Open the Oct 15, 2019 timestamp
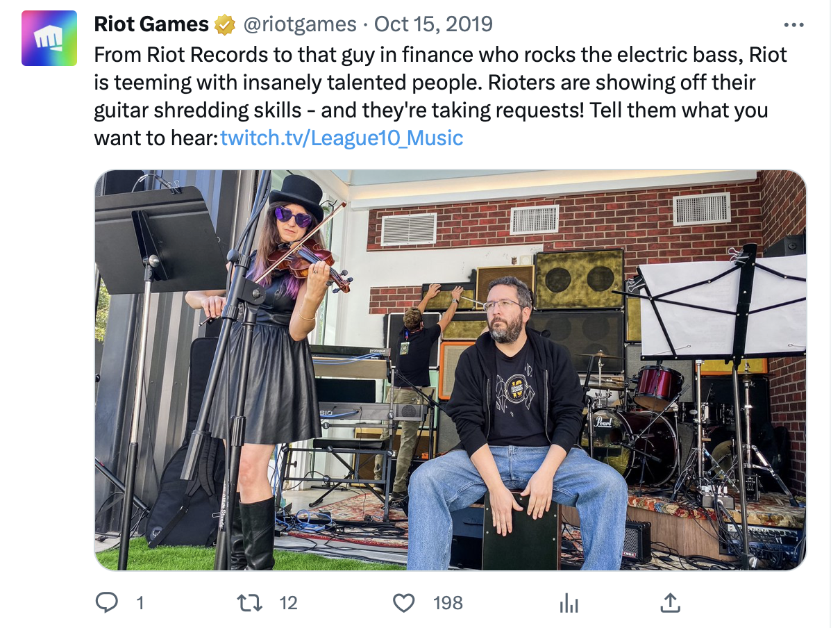Screen dimensions: 840x628 pyautogui.click(x=433, y=24)
